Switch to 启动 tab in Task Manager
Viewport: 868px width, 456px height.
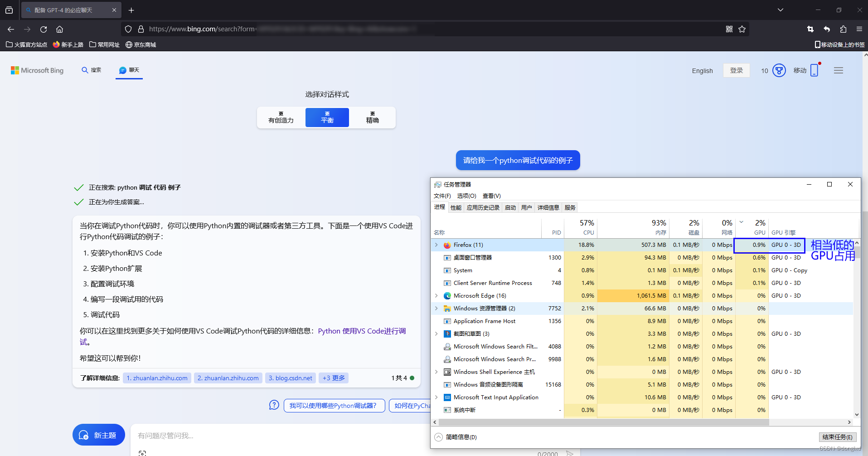(x=510, y=208)
